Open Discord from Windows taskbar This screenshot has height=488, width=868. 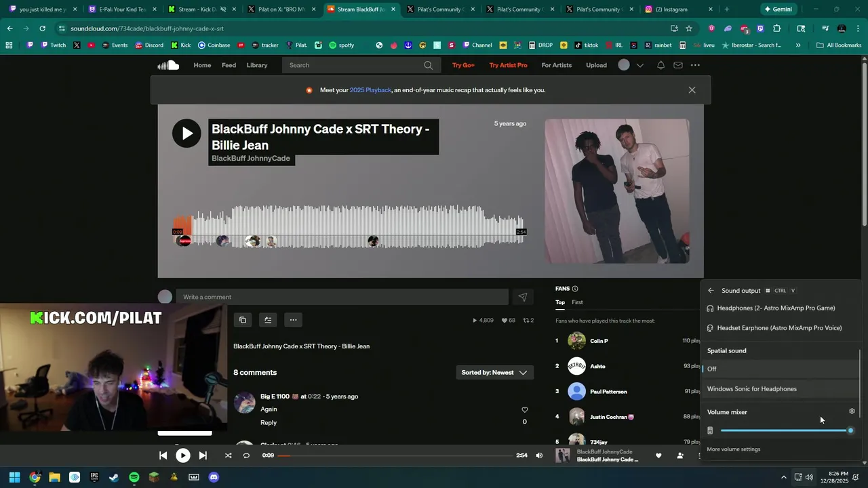coord(214,477)
